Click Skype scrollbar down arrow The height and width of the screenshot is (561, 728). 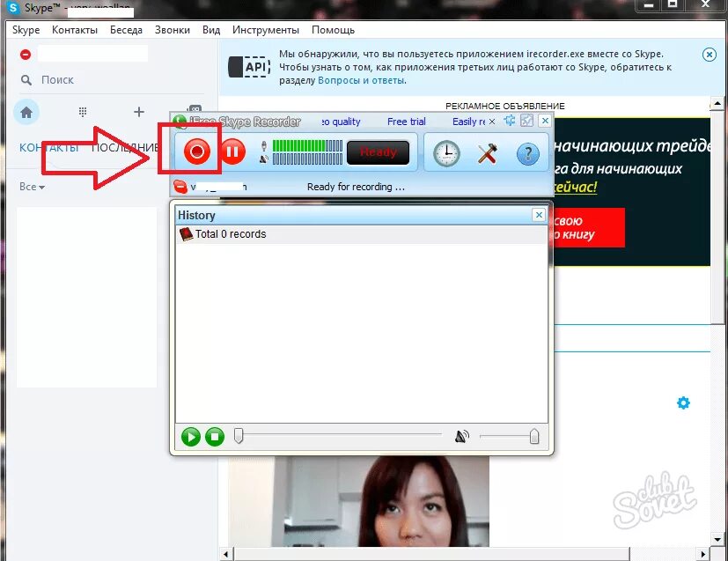(717, 539)
